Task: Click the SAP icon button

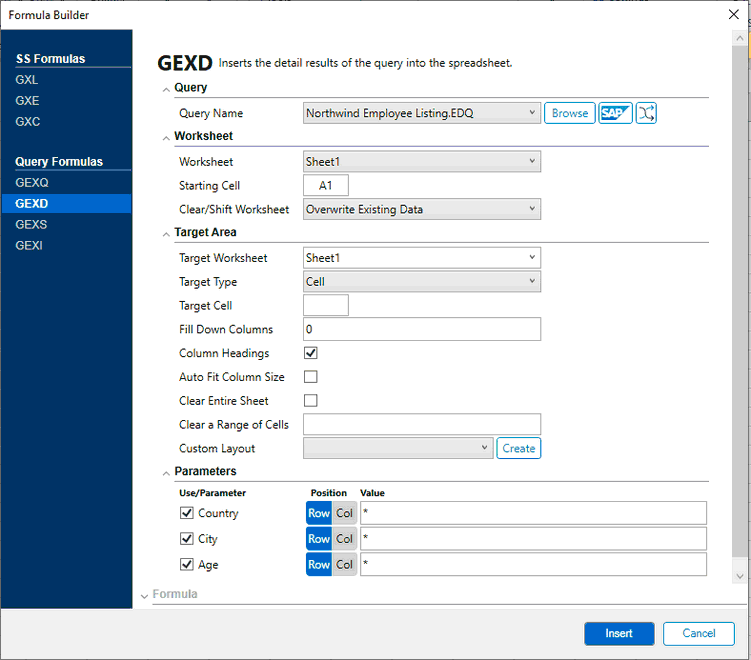Action: click(616, 113)
